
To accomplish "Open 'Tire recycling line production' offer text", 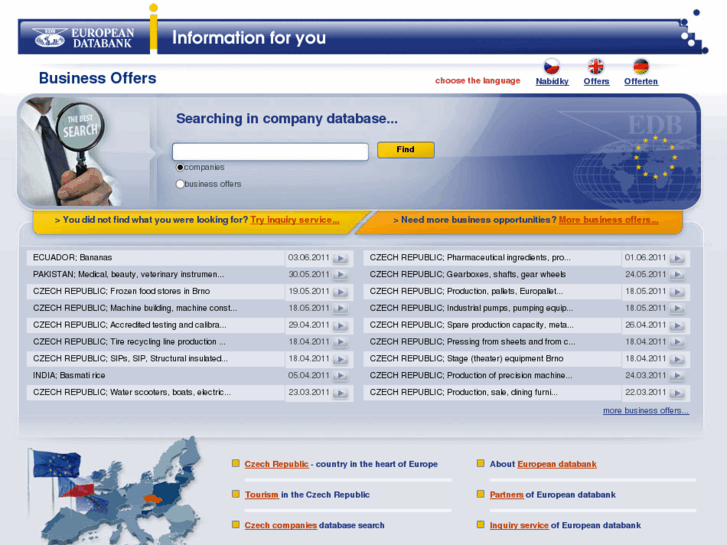I will click(x=129, y=342).
